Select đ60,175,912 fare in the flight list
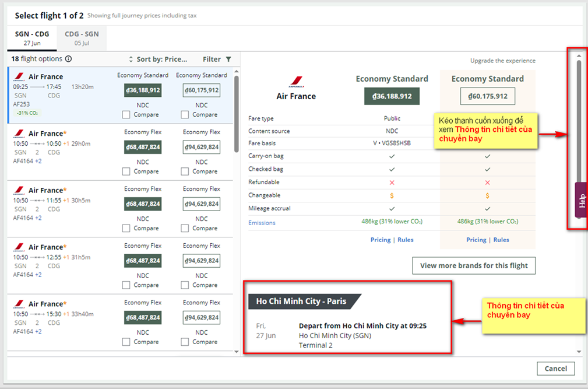 (202, 90)
